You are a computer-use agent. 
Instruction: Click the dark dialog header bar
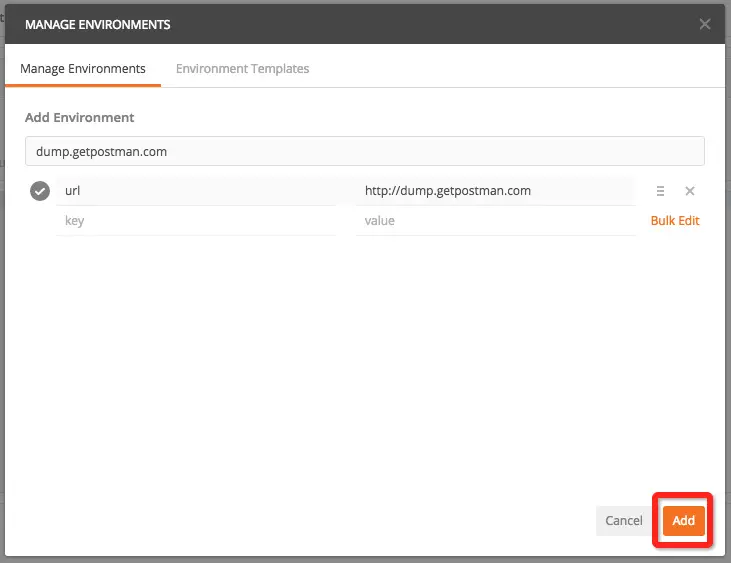point(420,24)
